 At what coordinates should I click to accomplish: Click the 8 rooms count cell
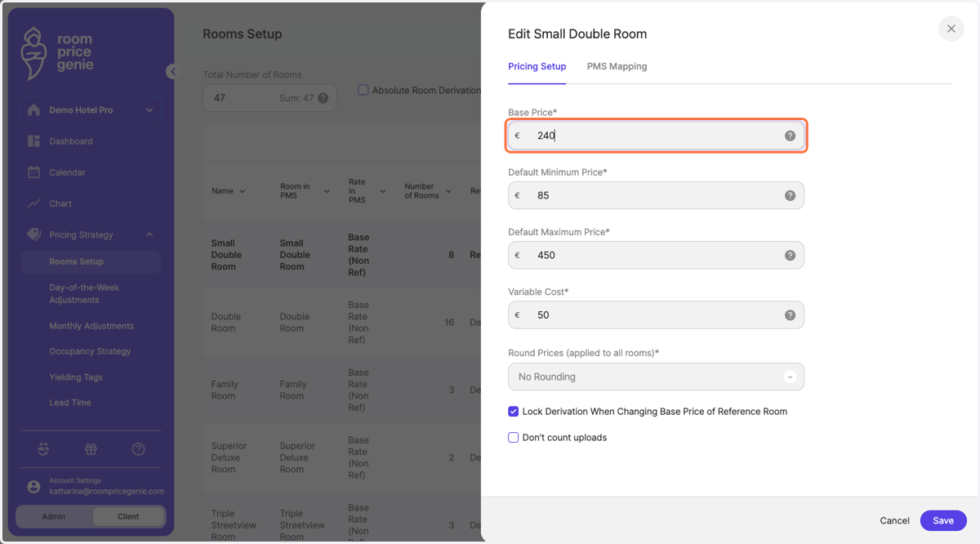point(452,255)
